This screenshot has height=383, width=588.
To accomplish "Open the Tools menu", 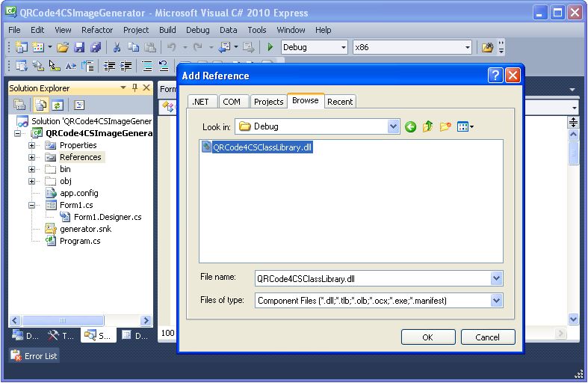I will pos(257,30).
